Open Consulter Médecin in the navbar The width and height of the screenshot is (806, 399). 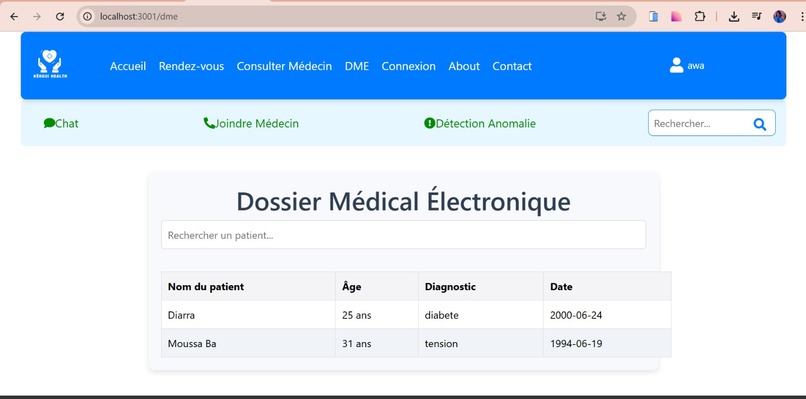tap(284, 66)
